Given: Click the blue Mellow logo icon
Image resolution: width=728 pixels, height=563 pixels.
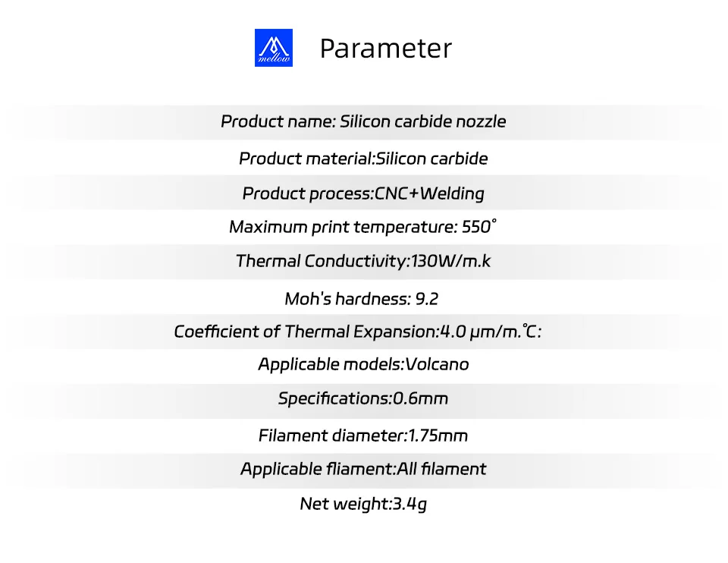Looking at the screenshot, I should point(274,48).
